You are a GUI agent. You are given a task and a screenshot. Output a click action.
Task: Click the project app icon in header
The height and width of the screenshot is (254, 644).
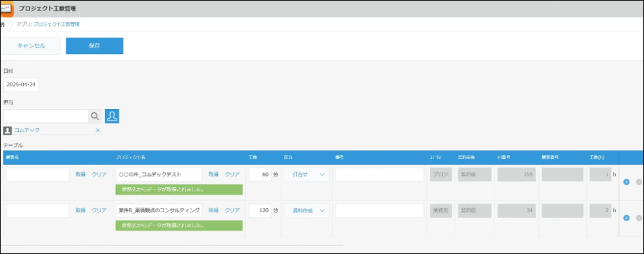pos(6,8)
